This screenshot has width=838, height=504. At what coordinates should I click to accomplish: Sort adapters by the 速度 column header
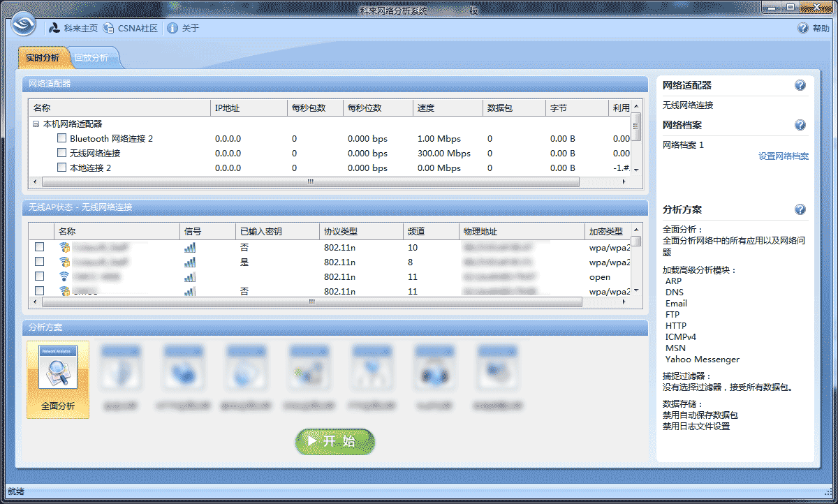tap(448, 108)
